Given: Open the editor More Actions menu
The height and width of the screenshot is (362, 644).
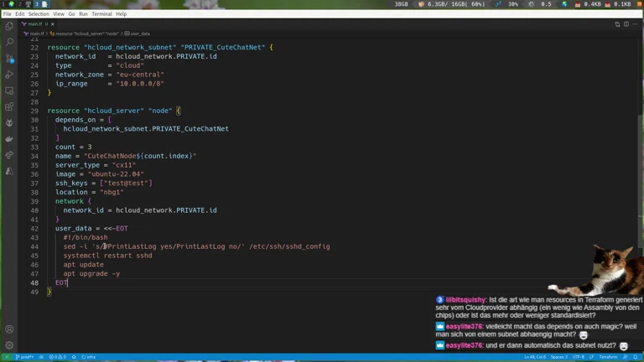Looking at the screenshot, I should (635, 24).
